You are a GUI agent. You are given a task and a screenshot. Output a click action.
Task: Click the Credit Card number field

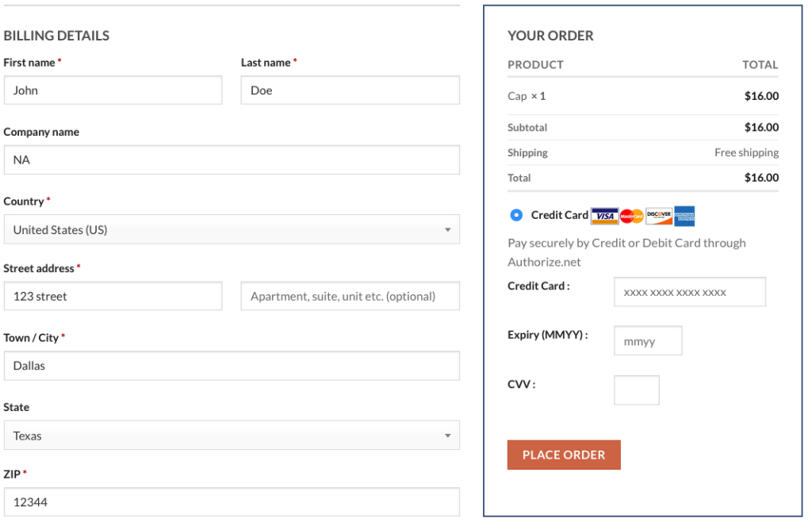690,292
